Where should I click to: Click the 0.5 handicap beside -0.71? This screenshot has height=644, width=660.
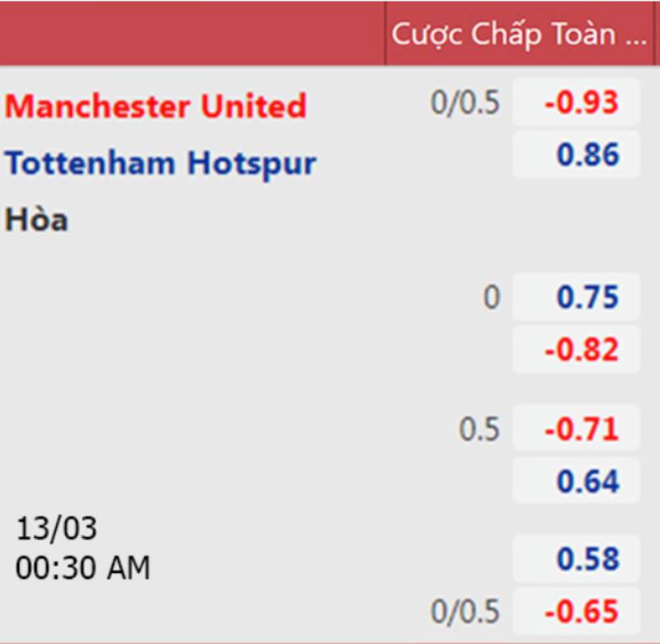click(479, 430)
